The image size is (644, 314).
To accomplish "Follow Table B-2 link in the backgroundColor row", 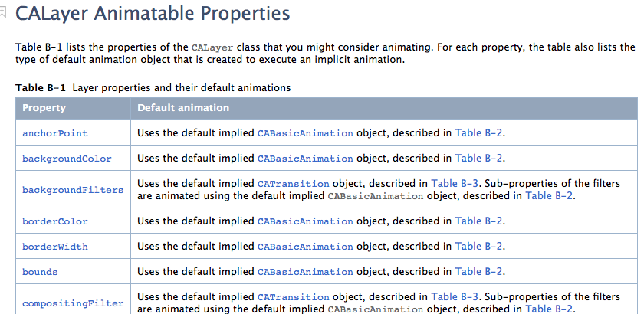I will (x=478, y=159).
